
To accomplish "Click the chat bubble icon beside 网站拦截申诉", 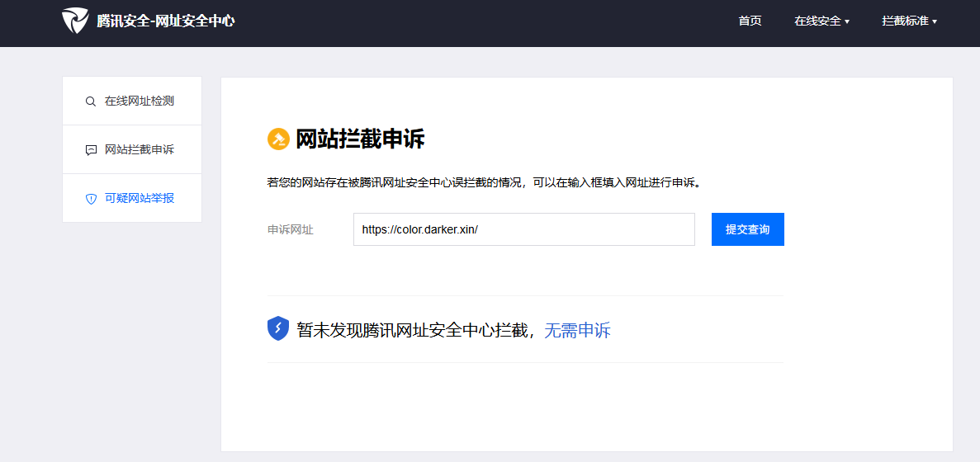I will [x=91, y=150].
